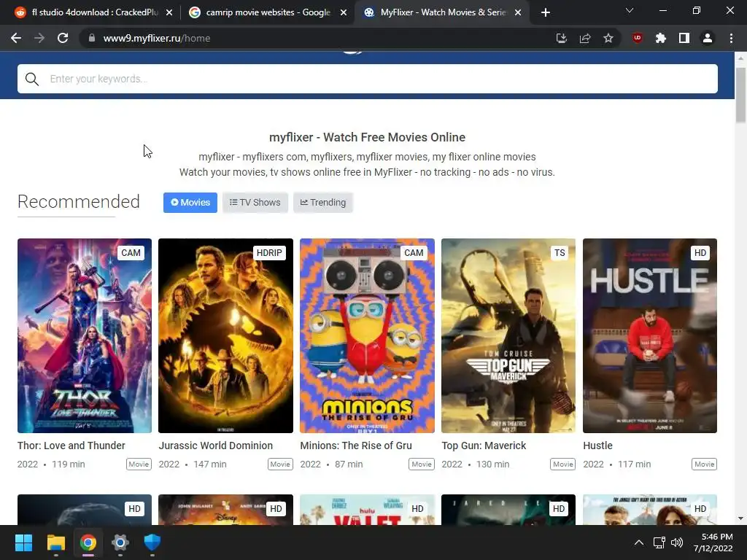Screen dimensions: 747x560
Task: Click the Top Gun: Maverick title
Action: [x=484, y=446]
